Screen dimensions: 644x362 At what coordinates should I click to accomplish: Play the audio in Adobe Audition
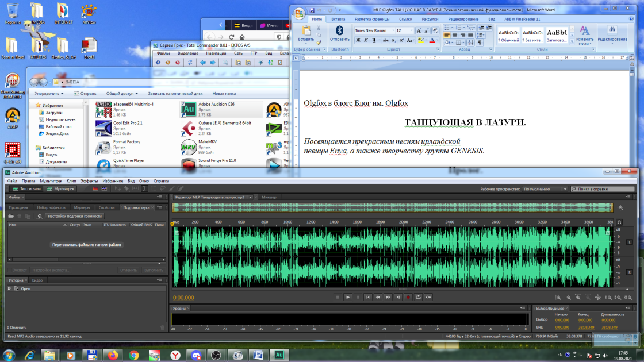coord(347,297)
